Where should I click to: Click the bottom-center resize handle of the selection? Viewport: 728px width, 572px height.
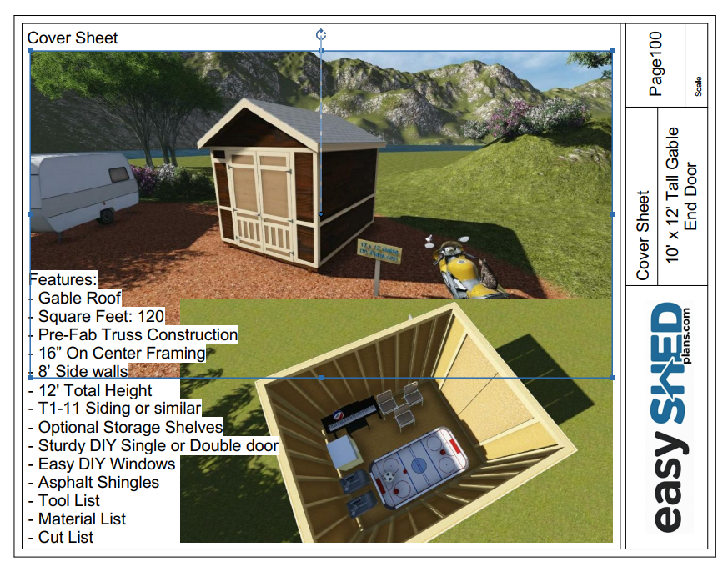pyautogui.click(x=321, y=377)
